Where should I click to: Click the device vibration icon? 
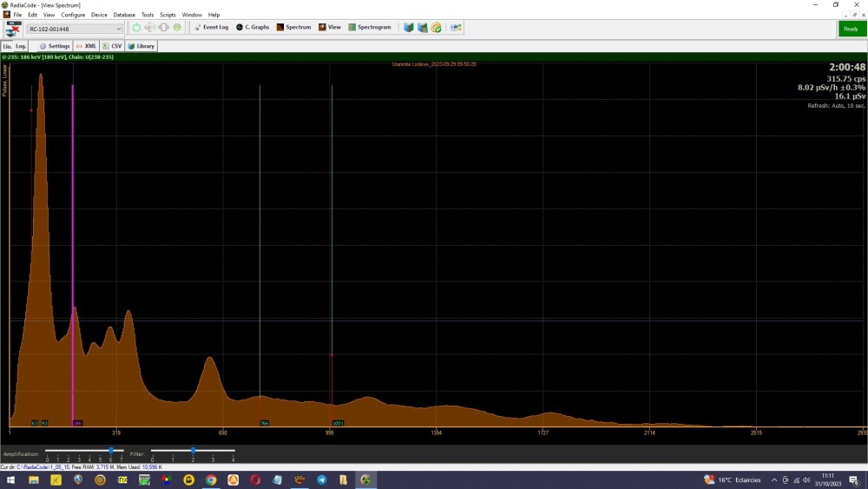163,28
